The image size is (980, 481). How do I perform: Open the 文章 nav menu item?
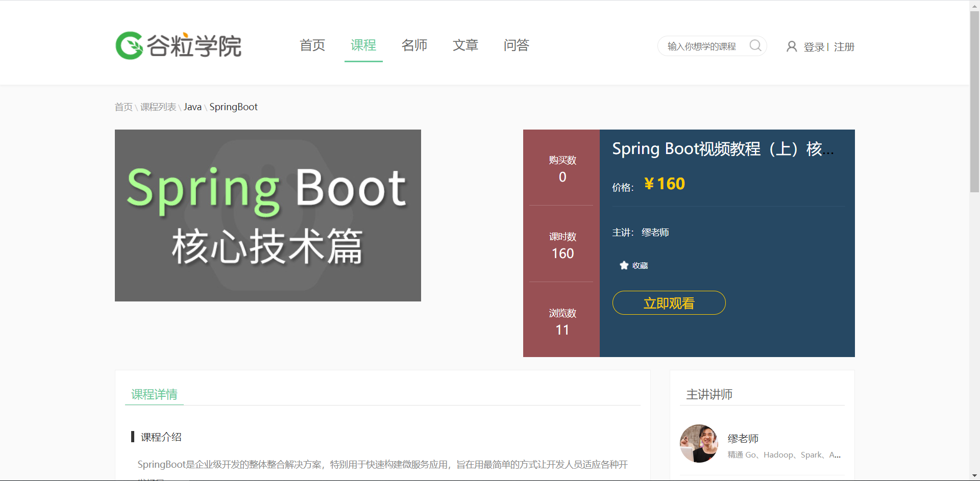(x=465, y=45)
